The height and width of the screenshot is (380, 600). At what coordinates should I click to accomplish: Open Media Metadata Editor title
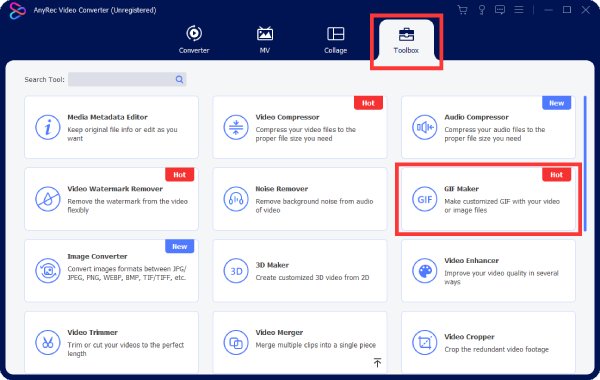pyautogui.click(x=108, y=117)
